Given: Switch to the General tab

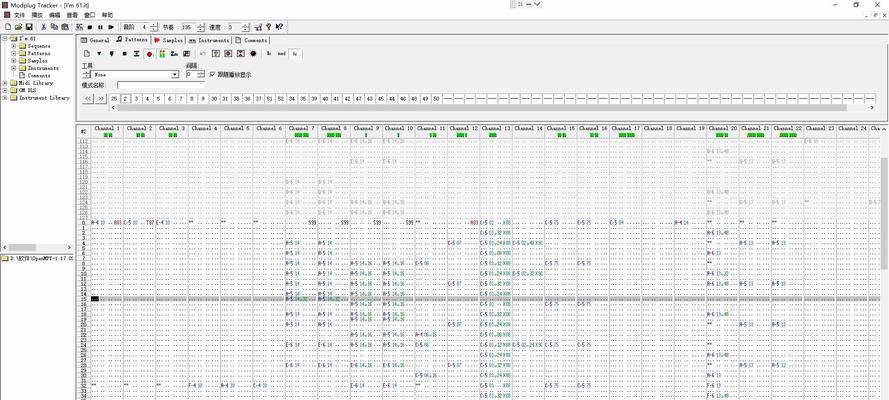Looking at the screenshot, I should pos(95,40).
